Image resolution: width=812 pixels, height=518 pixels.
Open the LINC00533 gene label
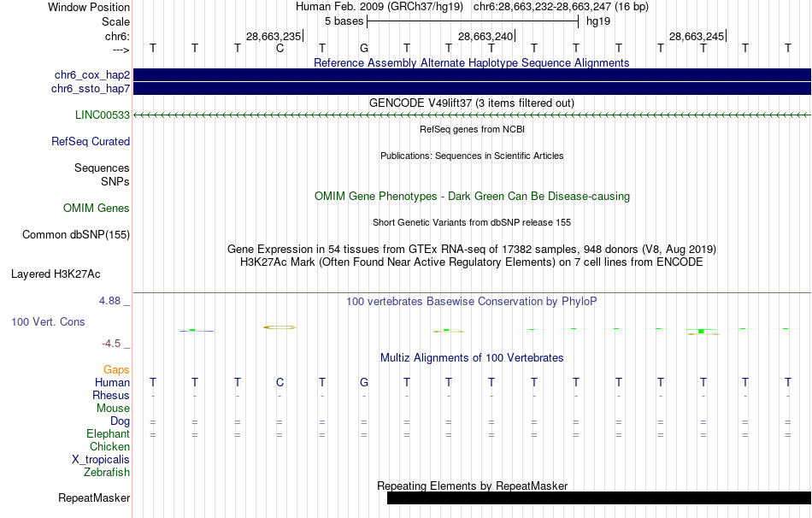coord(103,115)
